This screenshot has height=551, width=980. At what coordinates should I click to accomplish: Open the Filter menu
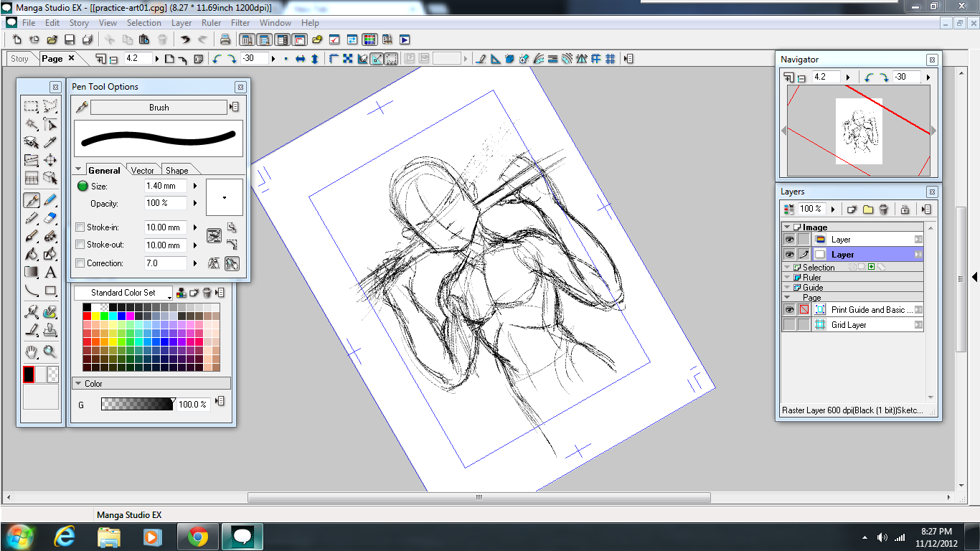tap(240, 22)
